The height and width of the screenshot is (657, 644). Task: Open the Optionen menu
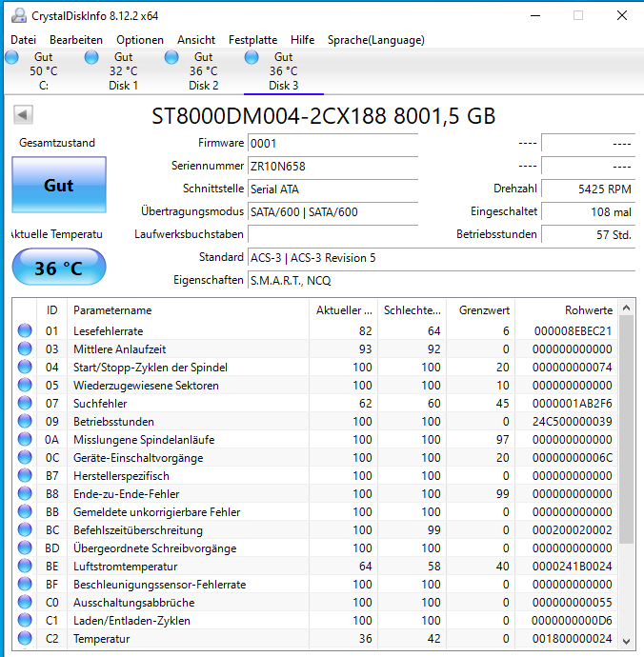pyautogui.click(x=140, y=40)
